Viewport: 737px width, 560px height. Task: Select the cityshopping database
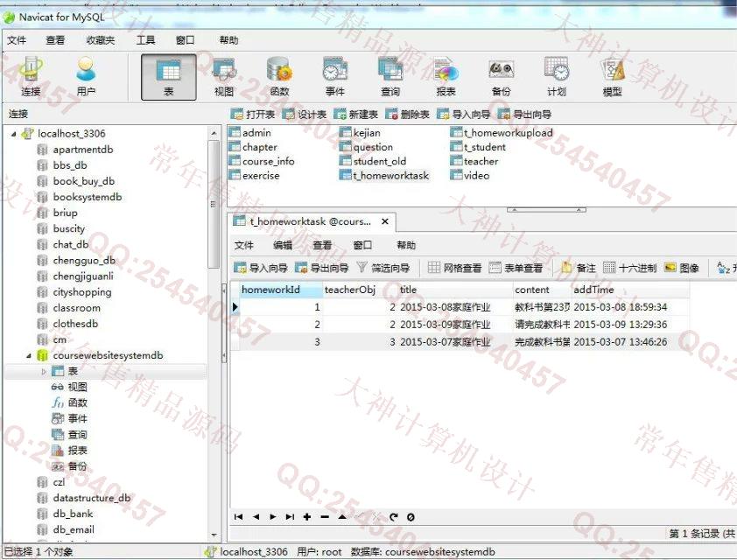74,292
